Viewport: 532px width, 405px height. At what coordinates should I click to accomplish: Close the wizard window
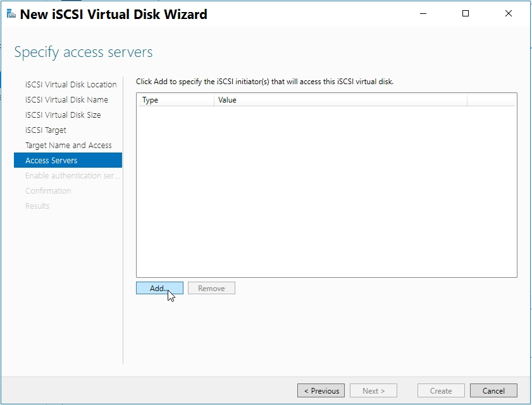508,13
